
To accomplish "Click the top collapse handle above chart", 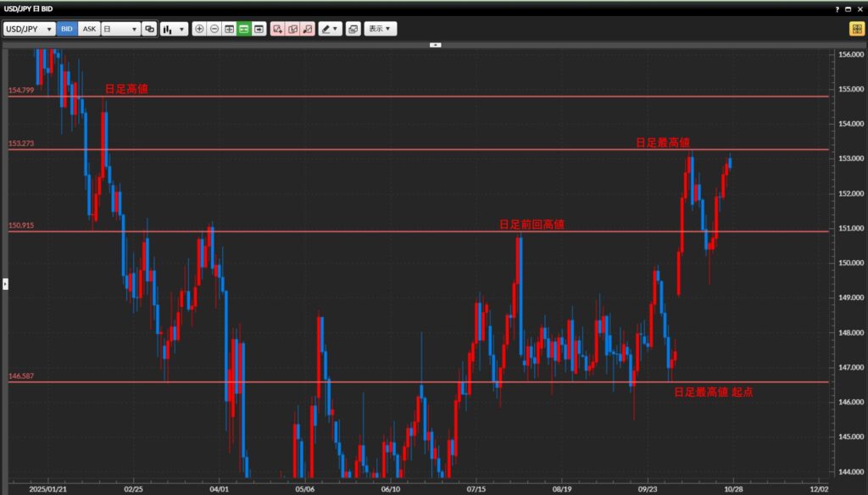I will (x=435, y=44).
